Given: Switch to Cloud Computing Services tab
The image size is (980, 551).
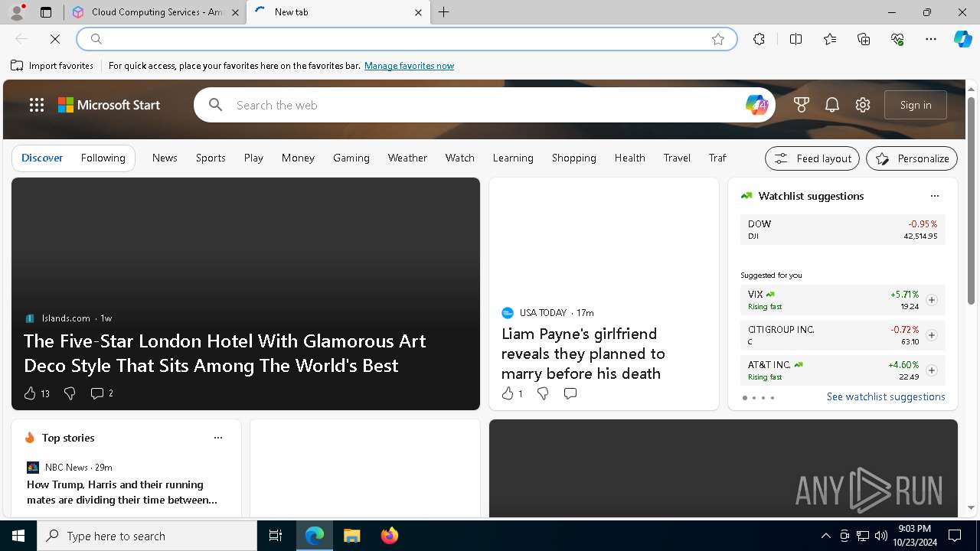Looking at the screenshot, I should coord(155,12).
